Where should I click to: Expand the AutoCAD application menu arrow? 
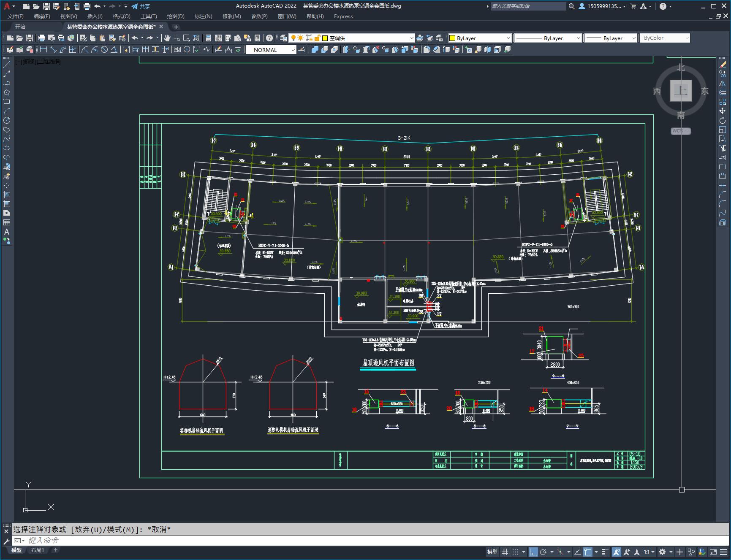coord(14,6)
